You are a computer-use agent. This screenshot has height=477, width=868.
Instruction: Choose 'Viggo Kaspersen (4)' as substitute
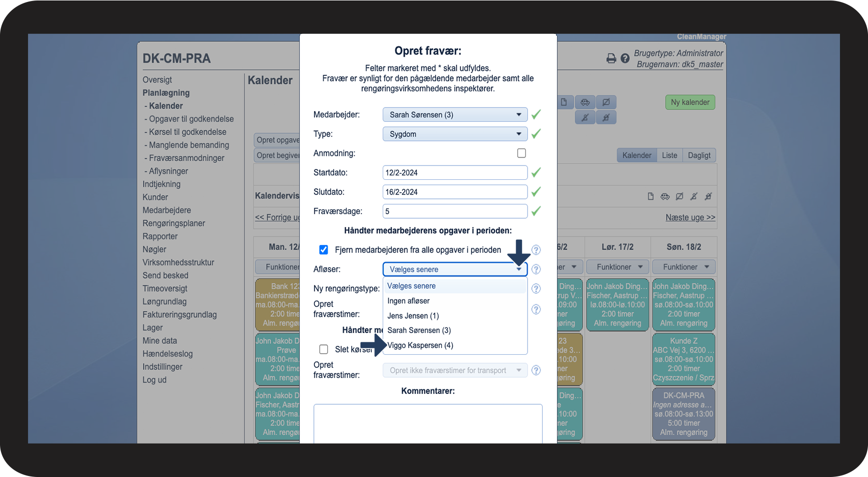click(x=455, y=345)
